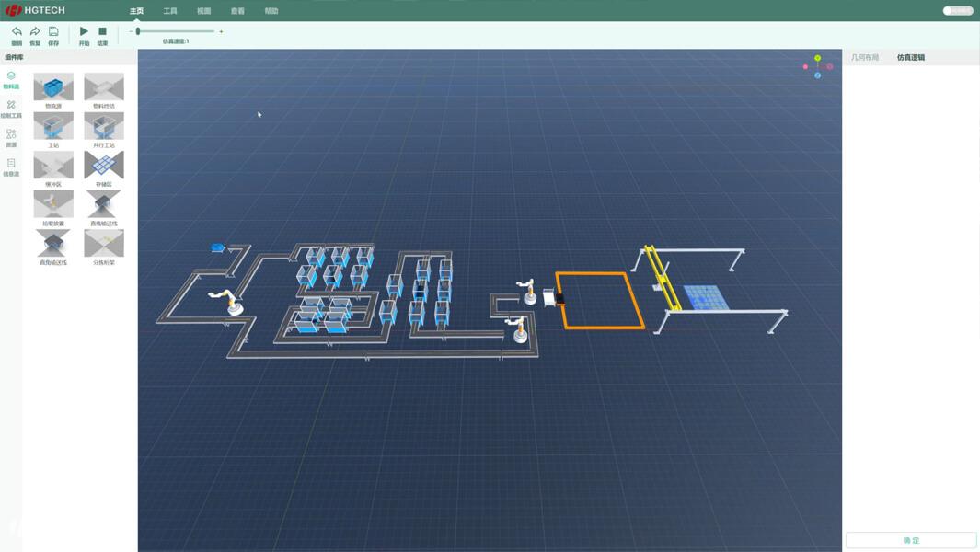980x552 pixels.
Task: Click the undo (撤销) toolbar icon
Action: (x=17, y=33)
